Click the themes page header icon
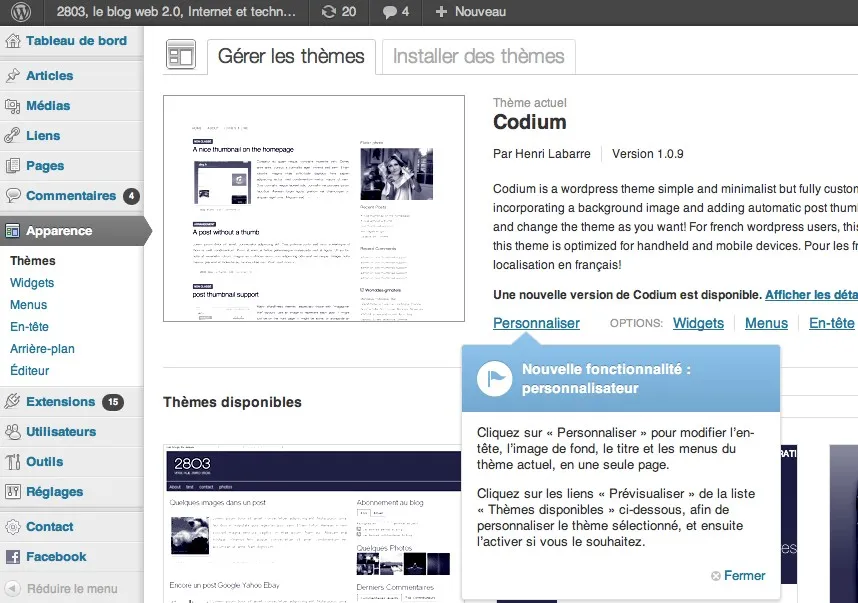Screen dimensions: 858x603 181,55
